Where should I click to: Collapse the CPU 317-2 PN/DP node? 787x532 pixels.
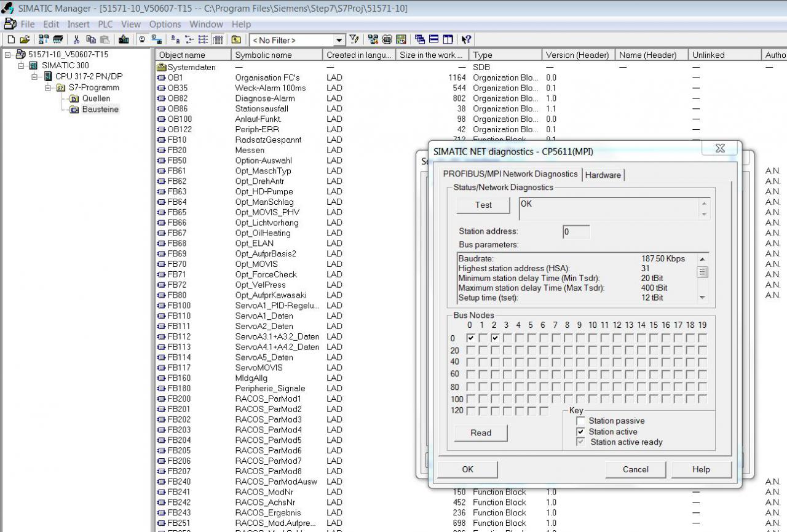tap(34, 76)
